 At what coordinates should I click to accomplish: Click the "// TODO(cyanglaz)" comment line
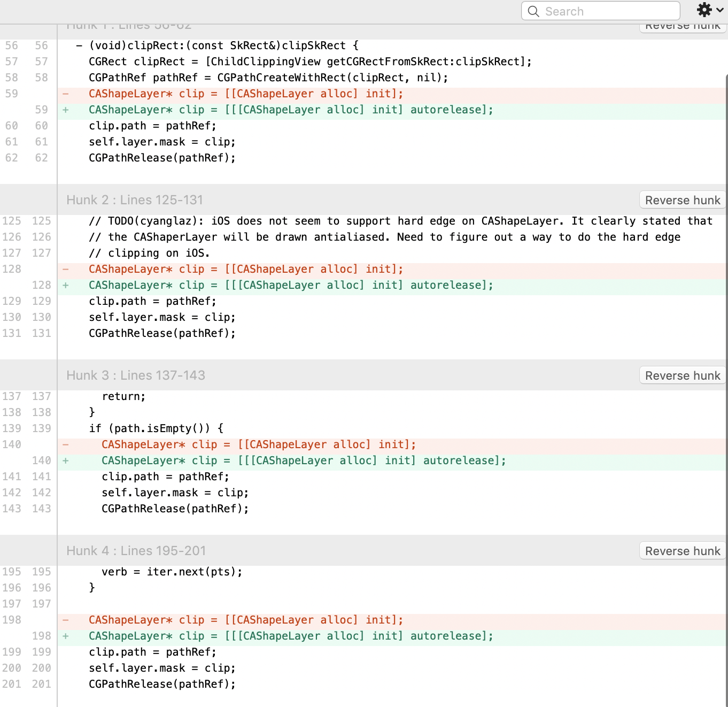(401, 221)
